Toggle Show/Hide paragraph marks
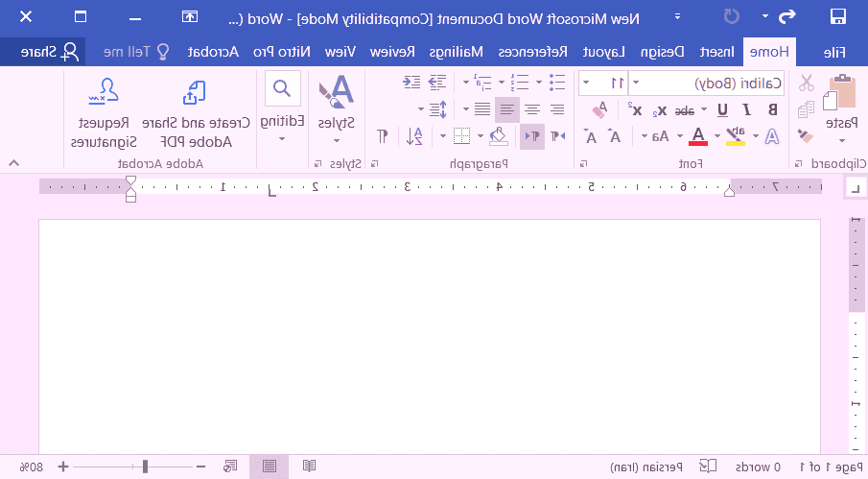This screenshot has width=868, height=479. pos(383,135)
